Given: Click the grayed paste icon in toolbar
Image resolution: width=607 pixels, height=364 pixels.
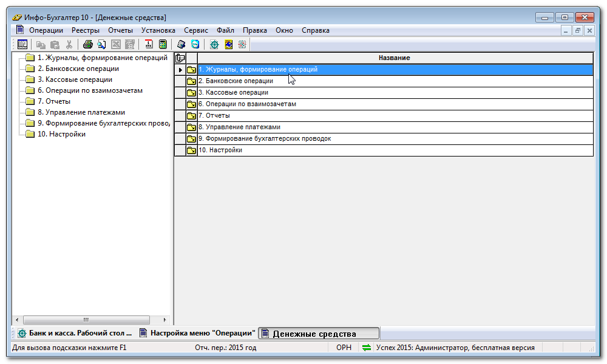Looking at the screenshot, I should [x=55, y=44].
